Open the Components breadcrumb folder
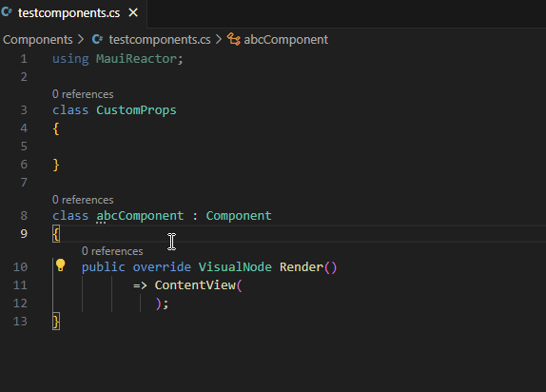This screenshot has width=546, height=392. 38,39
